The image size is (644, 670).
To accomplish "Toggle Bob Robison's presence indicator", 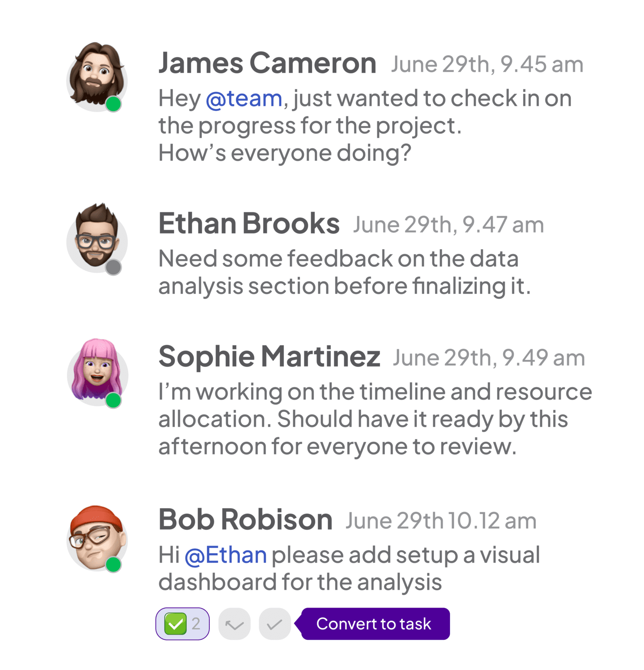I will click(114, 564).
